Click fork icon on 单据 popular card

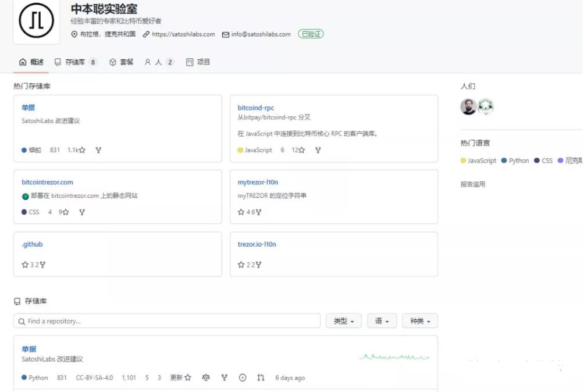(98, 150)
